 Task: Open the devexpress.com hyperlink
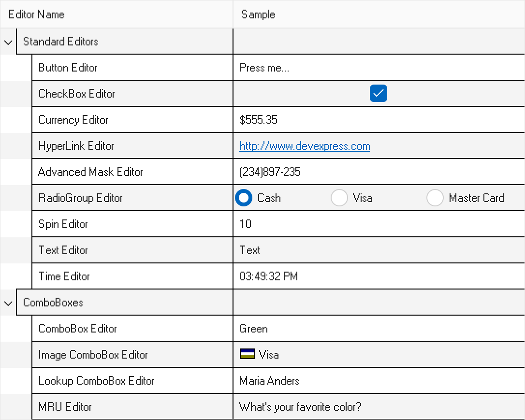[x=305, y=146]
